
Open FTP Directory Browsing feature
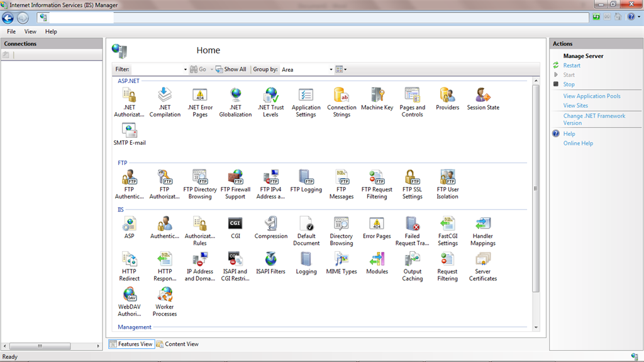pyautogui.click(x=200, y=184)
